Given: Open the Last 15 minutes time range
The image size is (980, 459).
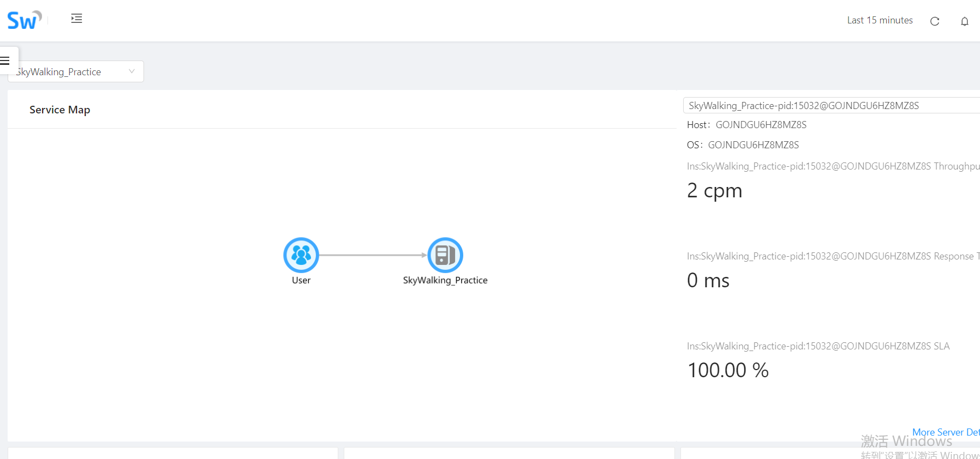Looking at the screenshot, I should 880,20.
